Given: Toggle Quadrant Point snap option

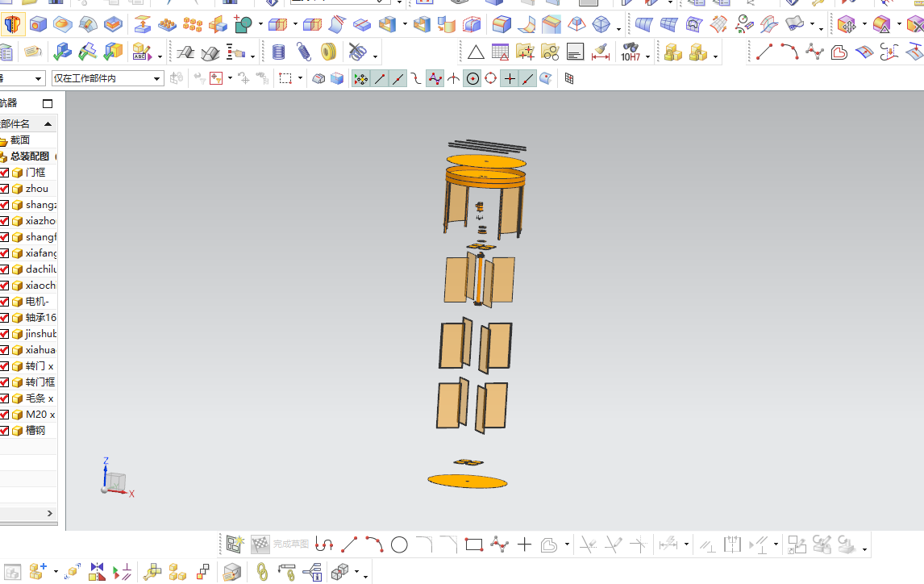Looking at the screenshot, I should coord(490,78).
